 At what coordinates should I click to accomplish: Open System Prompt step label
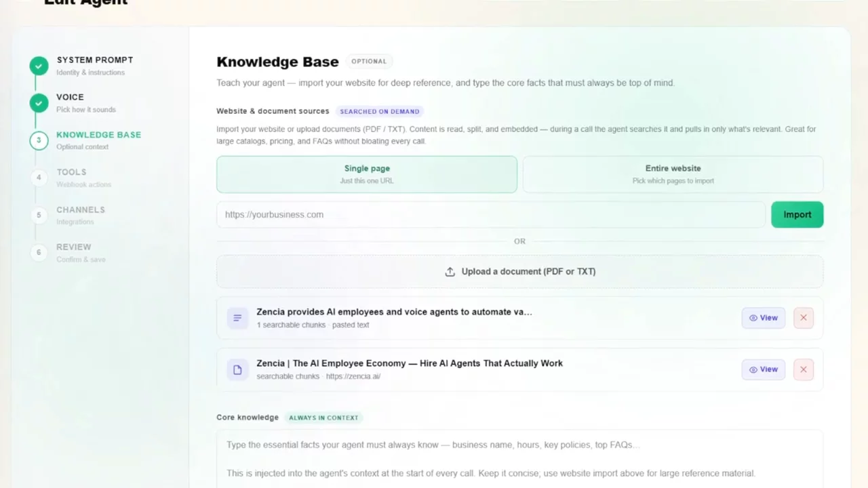pyautogui.click(x=95, y=60)
